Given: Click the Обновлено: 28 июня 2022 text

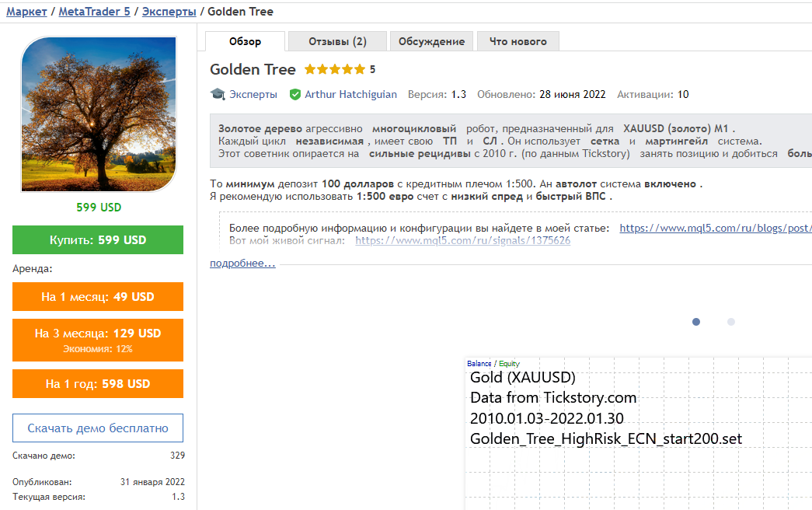Looking at the screenshot, I should (x=541, y=94).
